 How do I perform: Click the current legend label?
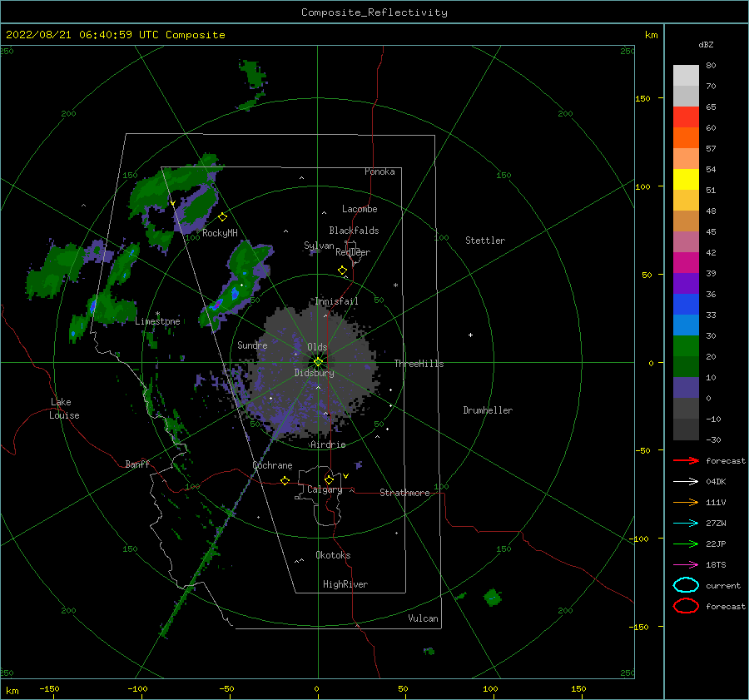[x=722, y=585]
